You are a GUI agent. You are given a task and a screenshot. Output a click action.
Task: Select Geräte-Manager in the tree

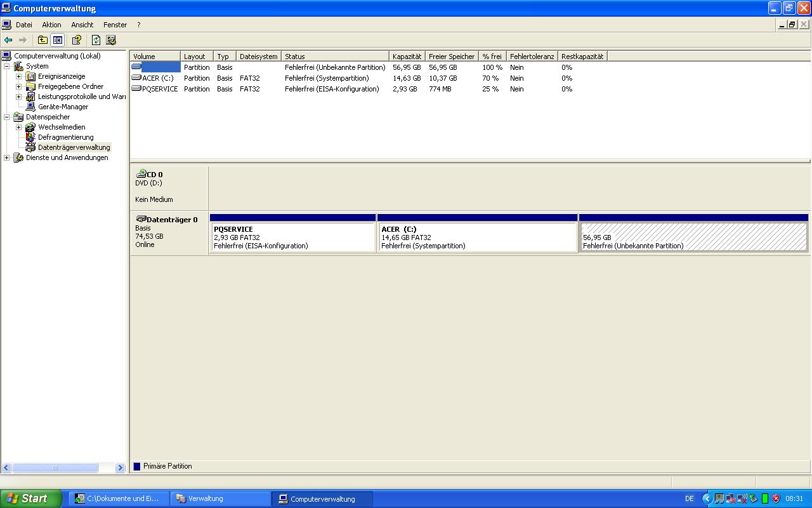pyautogui.click(x=63, y=107)
